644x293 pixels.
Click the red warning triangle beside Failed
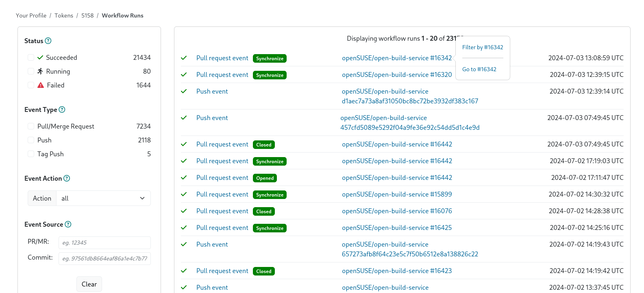point(41,85)
